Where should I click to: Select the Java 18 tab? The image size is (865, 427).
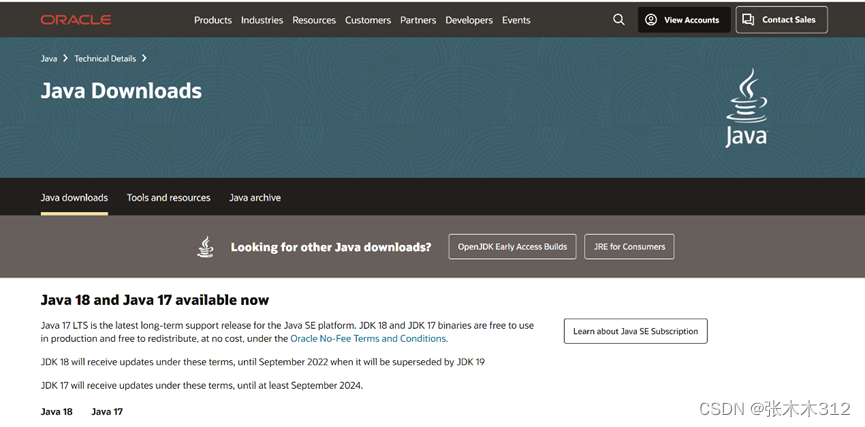(x=56, y=412)
